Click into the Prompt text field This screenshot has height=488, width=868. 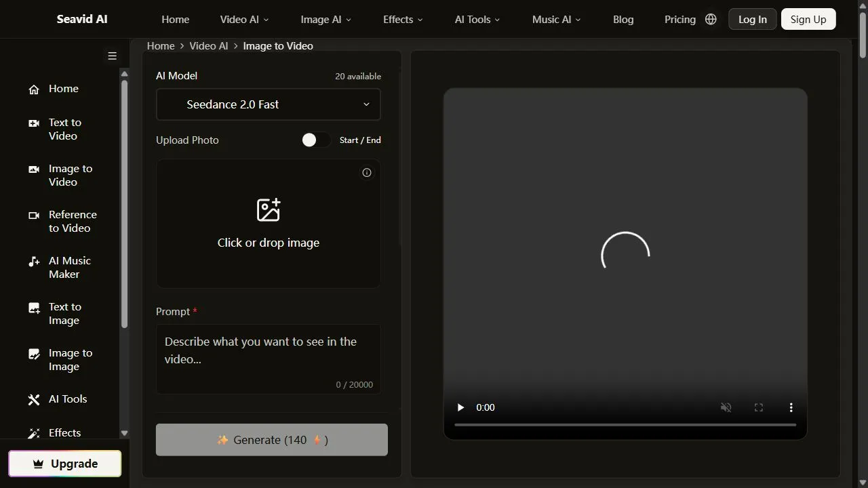tap(269, 359)
